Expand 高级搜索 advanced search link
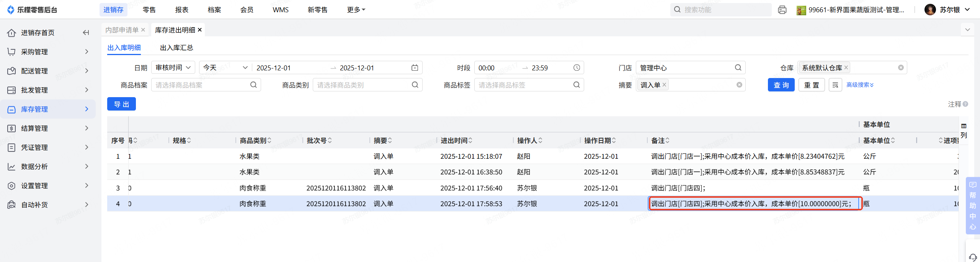 pos(860,85)
